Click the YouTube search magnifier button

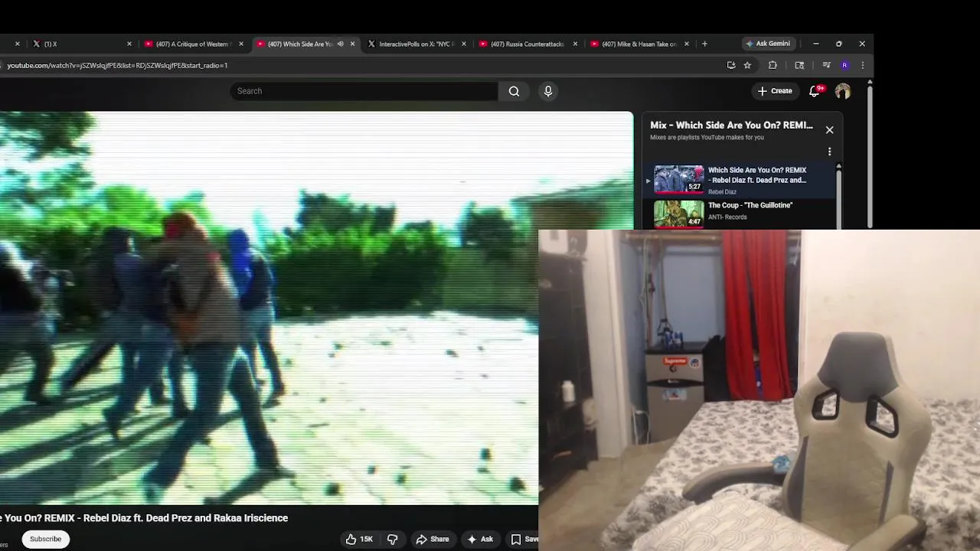514,91
